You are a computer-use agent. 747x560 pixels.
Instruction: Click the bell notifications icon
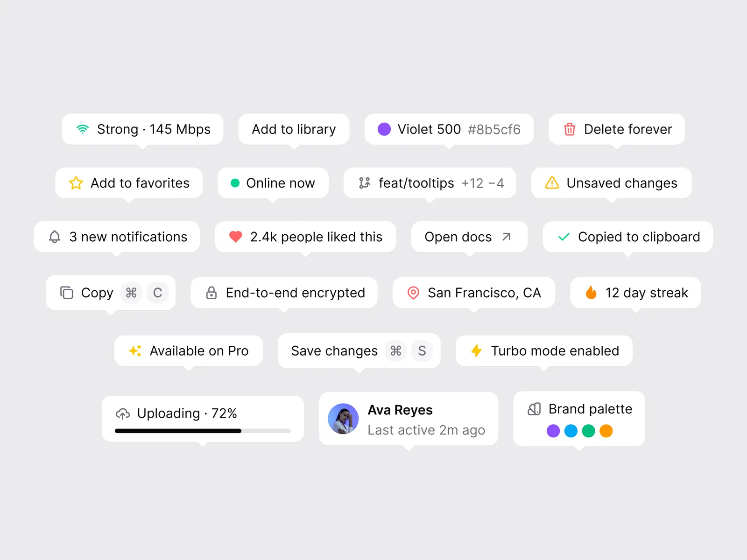point(55,237)
